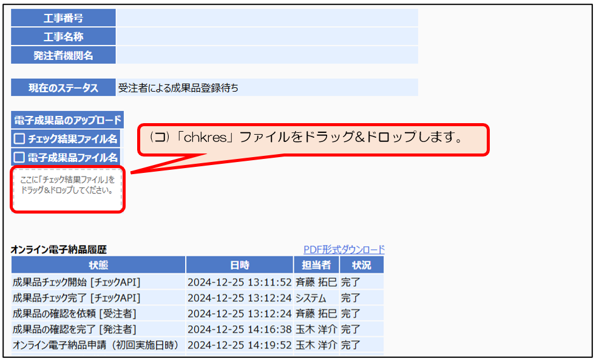Tick the 電子成果品ファイル名 checkbox
The width and height of the screenshot is (596, 364).
point(19,157)
